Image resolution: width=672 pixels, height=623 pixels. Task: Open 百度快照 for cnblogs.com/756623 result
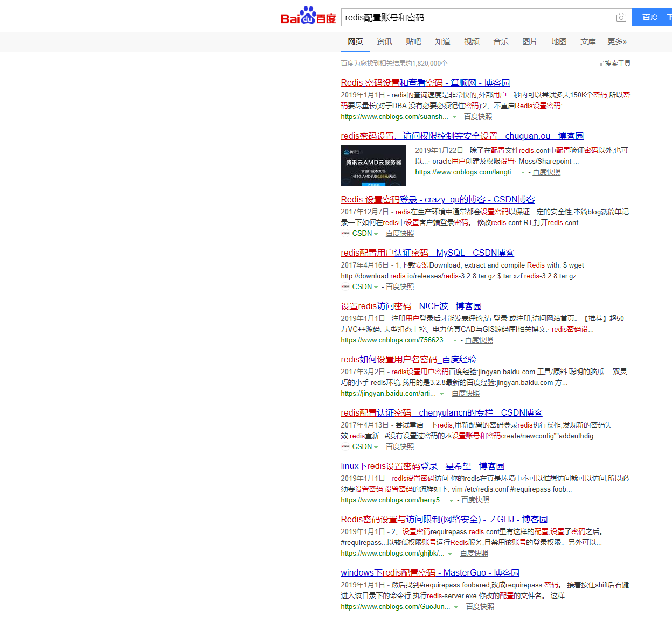(x=479, y=340)
